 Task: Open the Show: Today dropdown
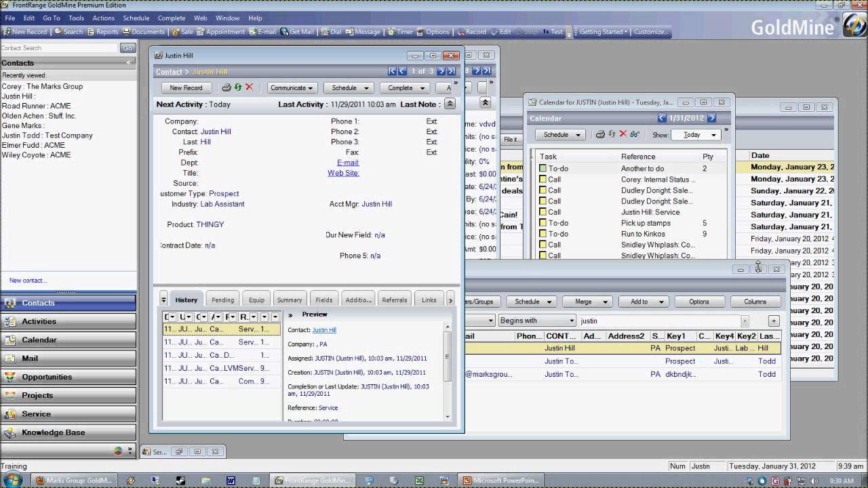click(696, 135)
